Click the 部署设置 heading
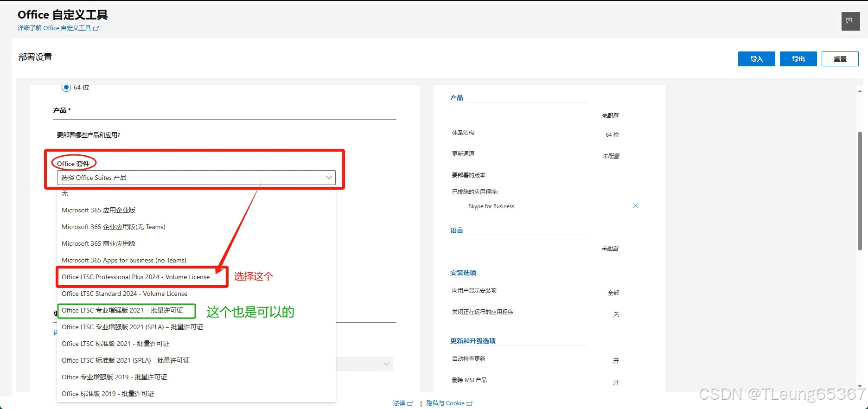Image resolution: width=868 pixels, height=409 pixels. [x=35, y=57]
